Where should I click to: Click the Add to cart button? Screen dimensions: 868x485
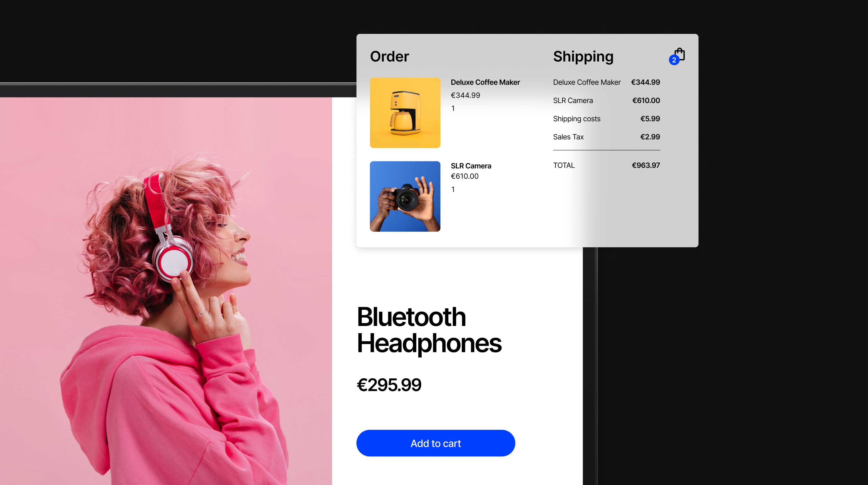436,443
